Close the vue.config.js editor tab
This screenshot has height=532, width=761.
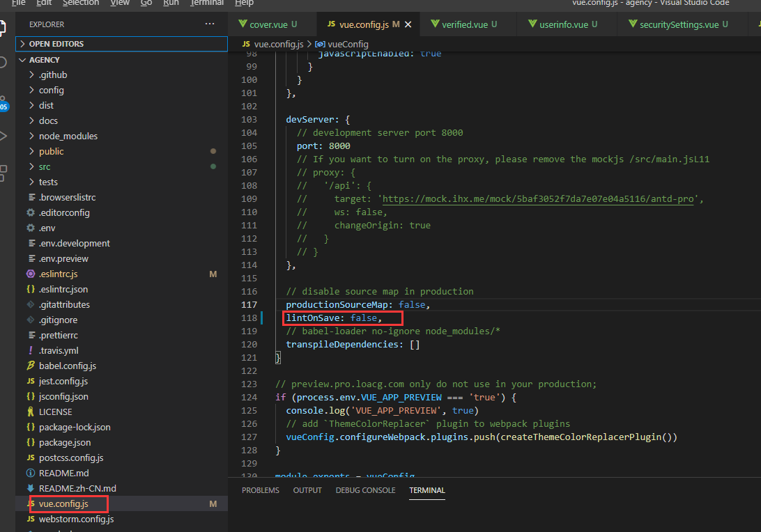point(408,24)
